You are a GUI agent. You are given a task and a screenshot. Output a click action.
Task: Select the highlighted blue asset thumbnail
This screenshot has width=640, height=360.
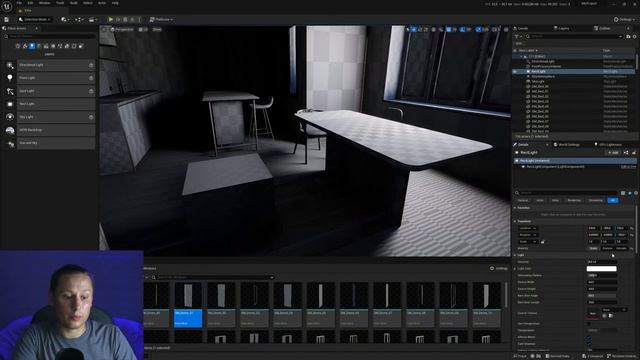click(x=188, y=304)
